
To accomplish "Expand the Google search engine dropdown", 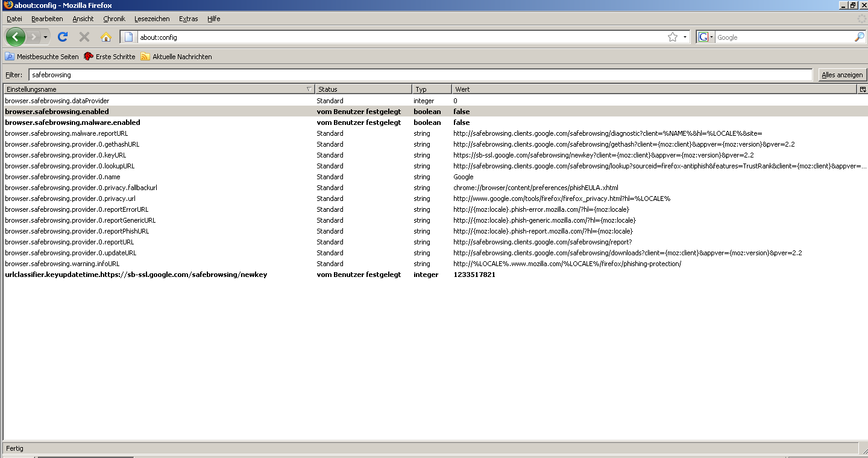I will 705,37.
